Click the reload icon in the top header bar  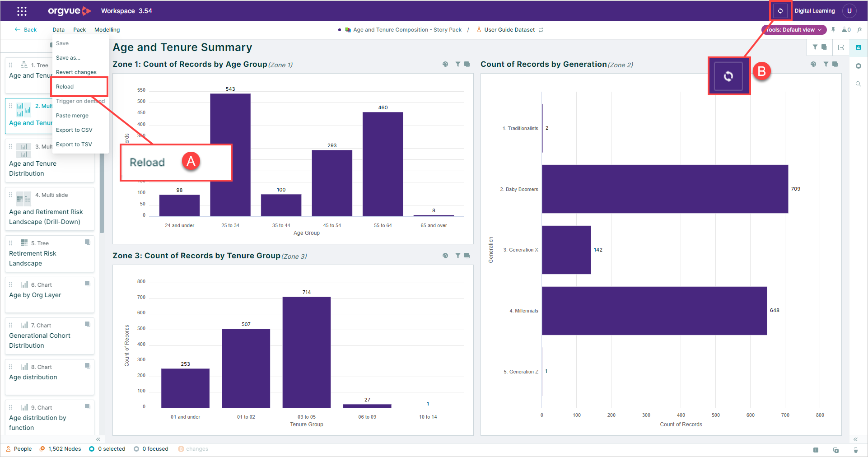pyautogui.click(x=780, y=11)
